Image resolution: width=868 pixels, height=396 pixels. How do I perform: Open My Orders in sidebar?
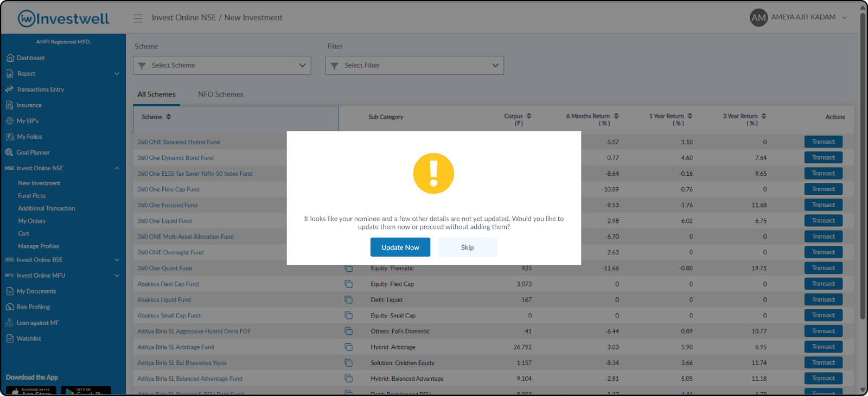[32, 221]
